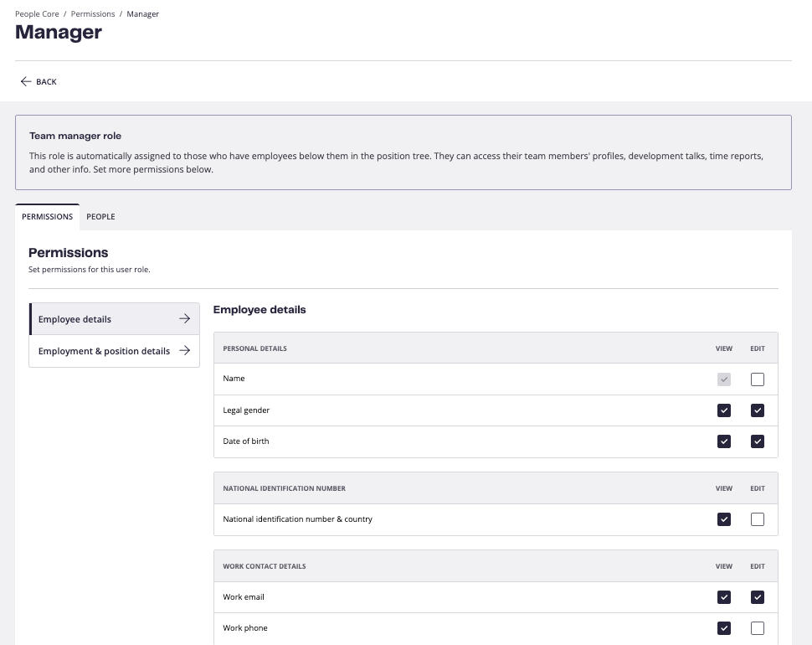Uncheck Edit permission for Legal gender
The image size is (812, 645).
click(757, 410)
